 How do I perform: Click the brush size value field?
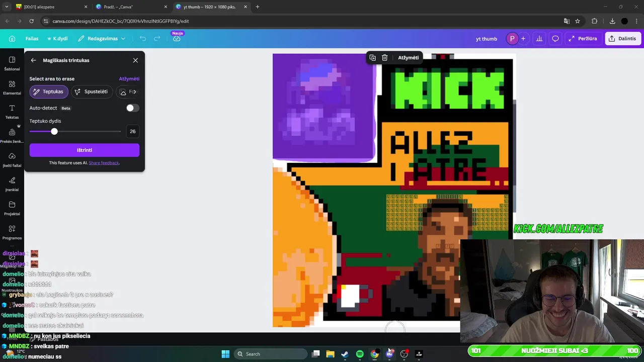click(x=132, y=131)
